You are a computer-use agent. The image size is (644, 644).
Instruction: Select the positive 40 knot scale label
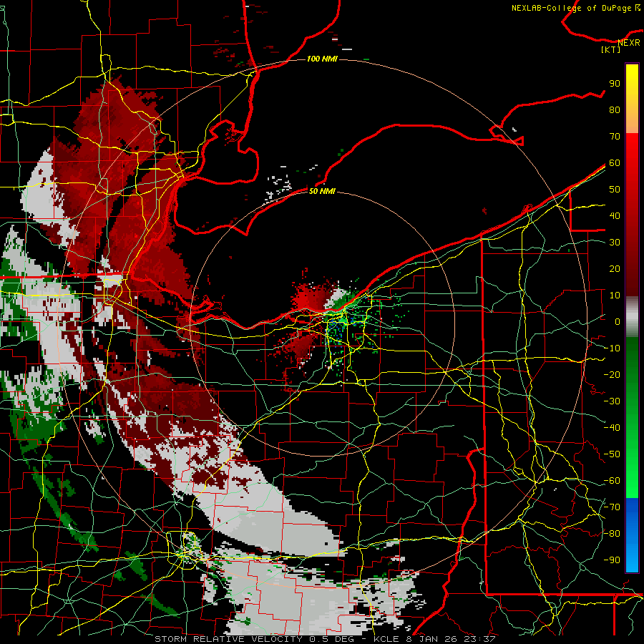[x=615, y=215]
